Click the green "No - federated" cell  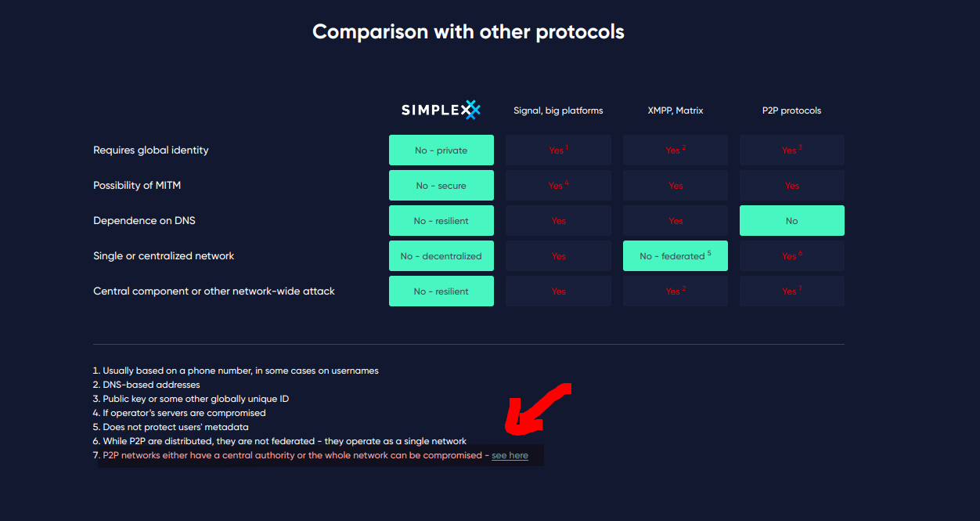tap(675, 256)
